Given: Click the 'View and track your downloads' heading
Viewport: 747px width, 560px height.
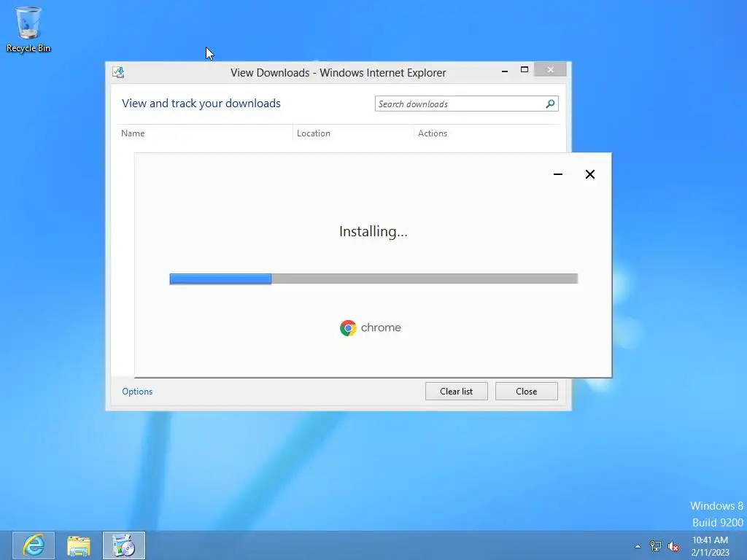Looking at the screenshot, I should (201, 104).
